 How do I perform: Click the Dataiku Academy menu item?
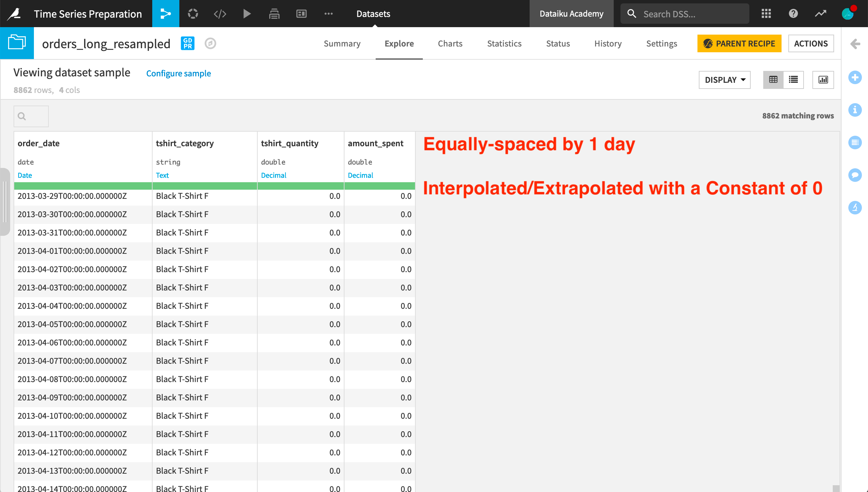(571, 13)
